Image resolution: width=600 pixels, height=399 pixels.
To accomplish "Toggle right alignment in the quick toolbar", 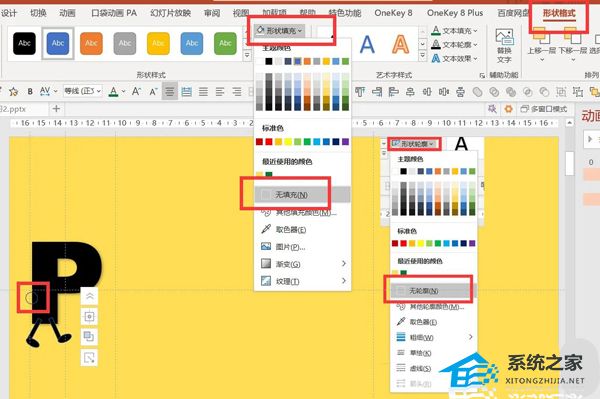I will pyautogui.click(x=237, y=91).
